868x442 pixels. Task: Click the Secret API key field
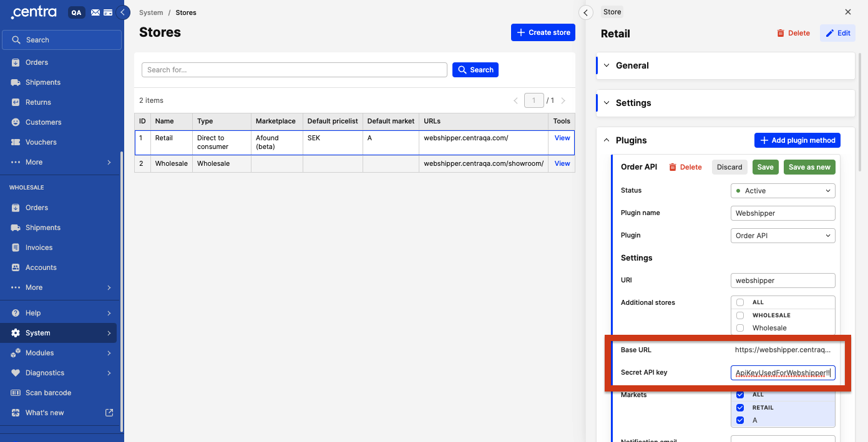coord(783,373)
